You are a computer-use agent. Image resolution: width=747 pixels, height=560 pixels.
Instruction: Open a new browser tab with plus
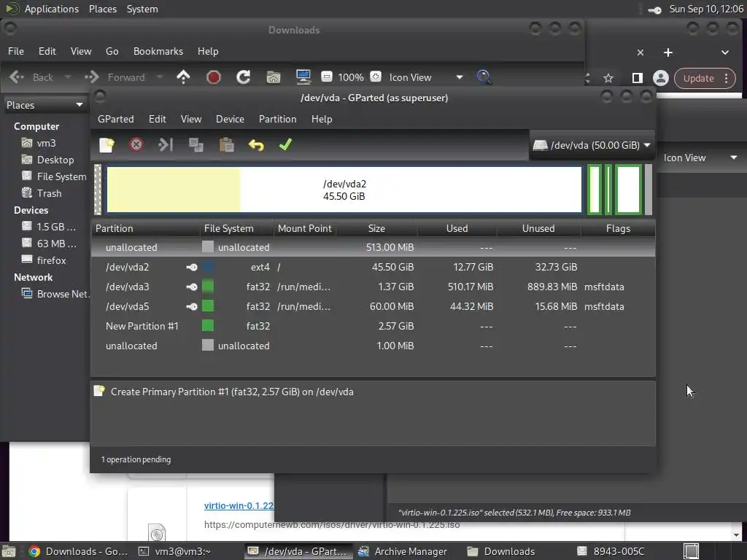[668, 52]
